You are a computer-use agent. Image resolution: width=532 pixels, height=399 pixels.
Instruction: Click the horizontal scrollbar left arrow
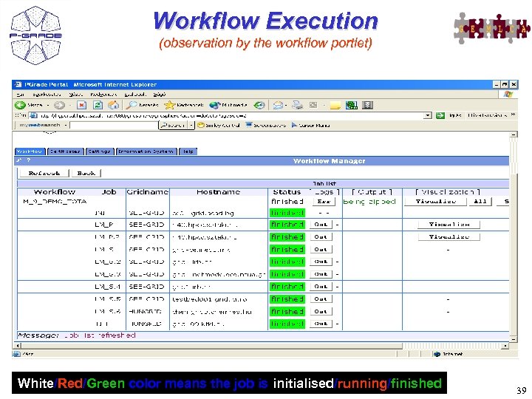(18, 346)
